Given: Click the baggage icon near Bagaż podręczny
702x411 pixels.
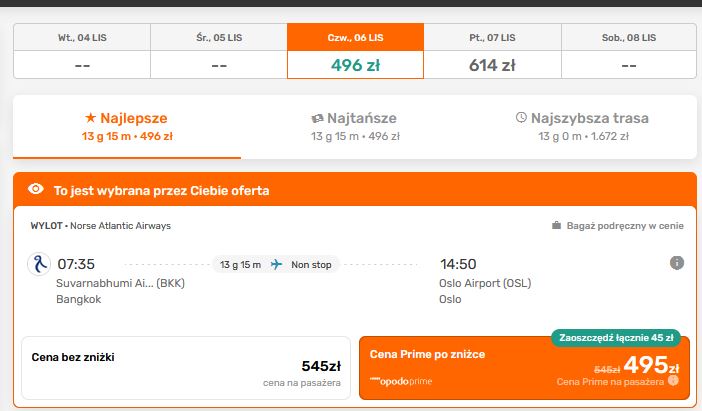Looking at the screenshot, I should (556, 225).
